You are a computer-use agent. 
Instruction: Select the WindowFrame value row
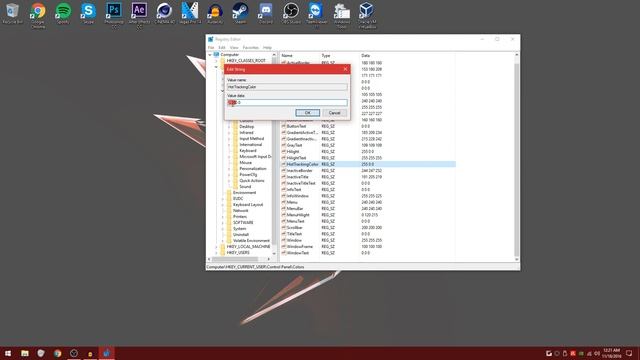point(300,247)
